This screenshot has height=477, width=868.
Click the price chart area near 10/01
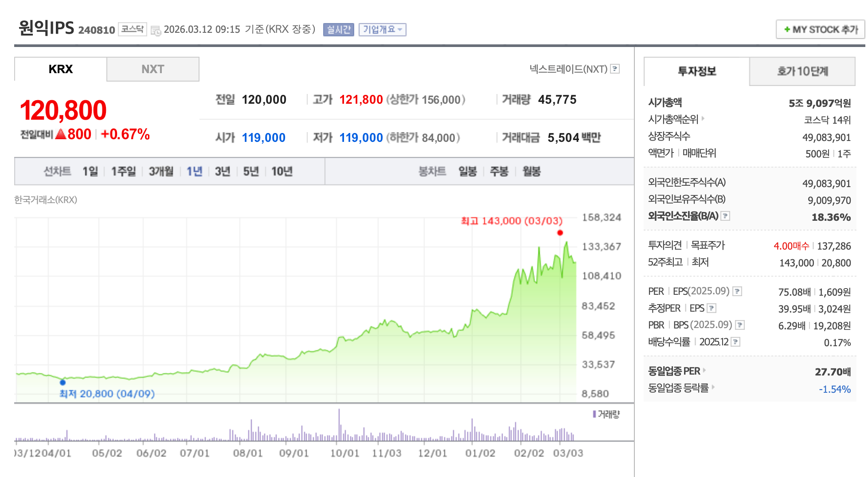[x=337, y=310]
